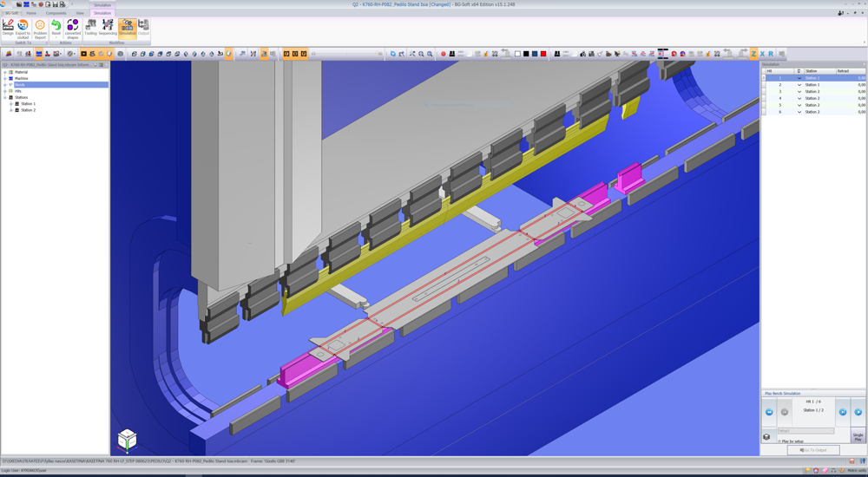Switch to the Home ribbon tab
868x477 pixels.
pos(31,13)
